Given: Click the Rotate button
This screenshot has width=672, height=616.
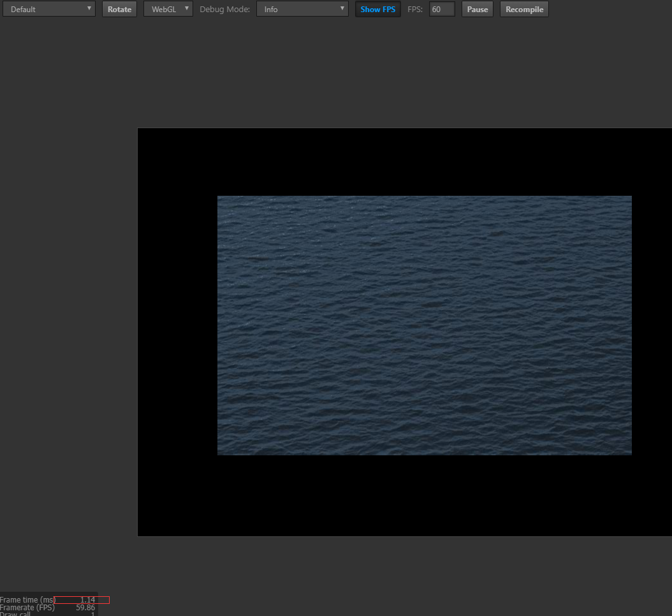Looking at the screenshot, I should [119, 9].
